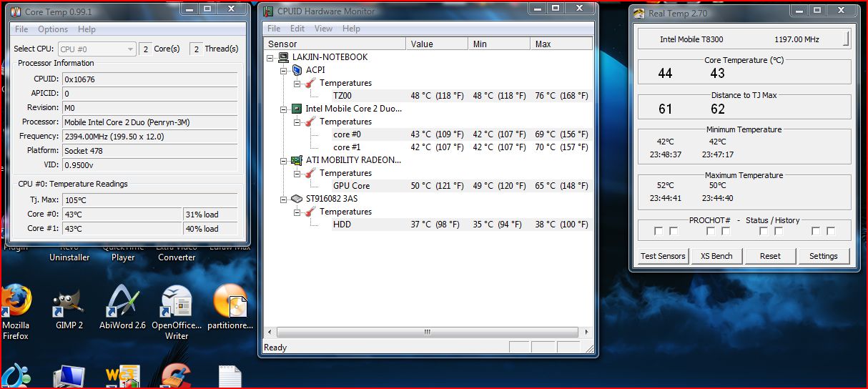
Task: Click the Tj. Max field showing 105°C
Action: (x=149, y=200)
